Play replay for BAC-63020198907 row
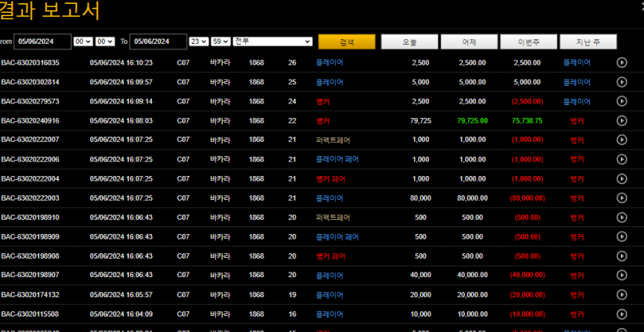The width and height of the screenshot is (644, 332). tap(622, 275)
